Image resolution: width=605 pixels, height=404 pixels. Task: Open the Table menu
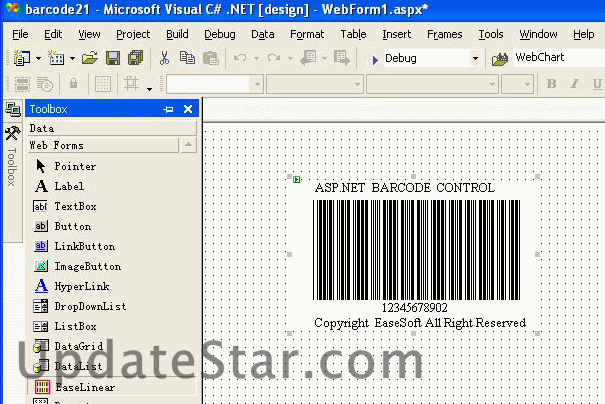coord(353,34)
